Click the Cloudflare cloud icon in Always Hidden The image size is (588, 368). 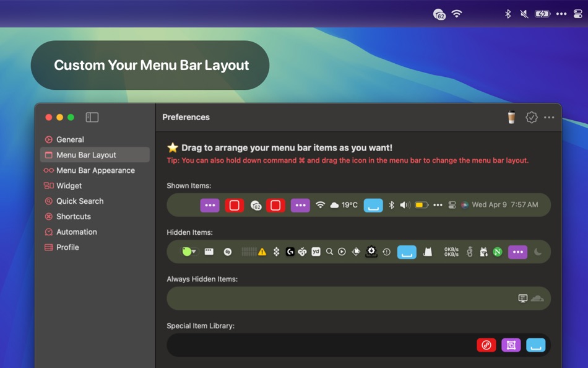[x=537, y=298]
